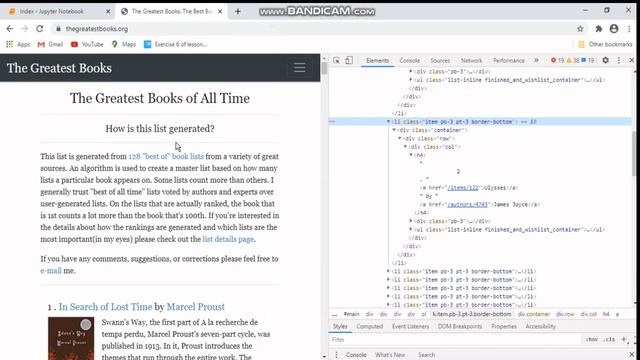Viewport: 640px width, 360px height.
Task: Click the yellow warning count badge
Action: [x=573, y=60]
